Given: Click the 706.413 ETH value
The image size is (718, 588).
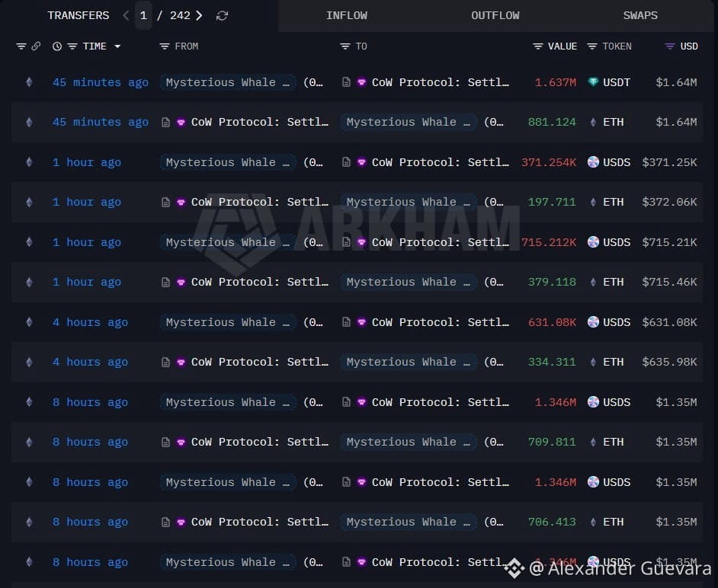Looking at the screenshot, I should click(552, 522).
